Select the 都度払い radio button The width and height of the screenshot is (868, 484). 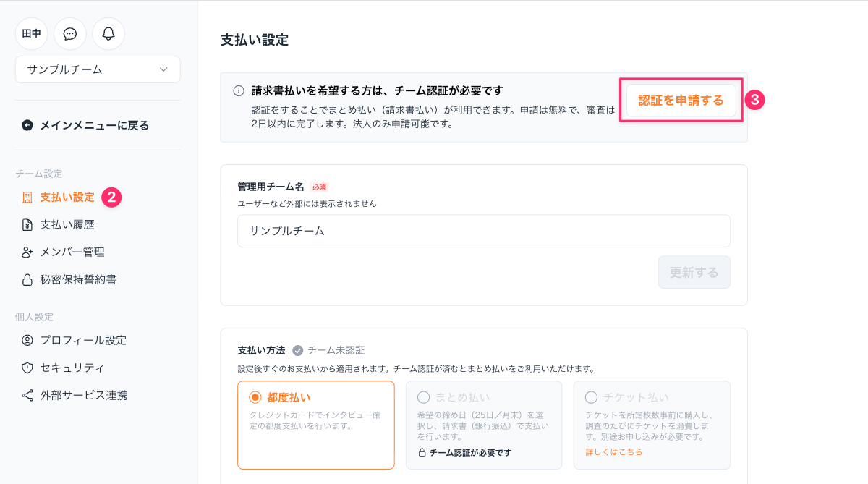(255, 397)
